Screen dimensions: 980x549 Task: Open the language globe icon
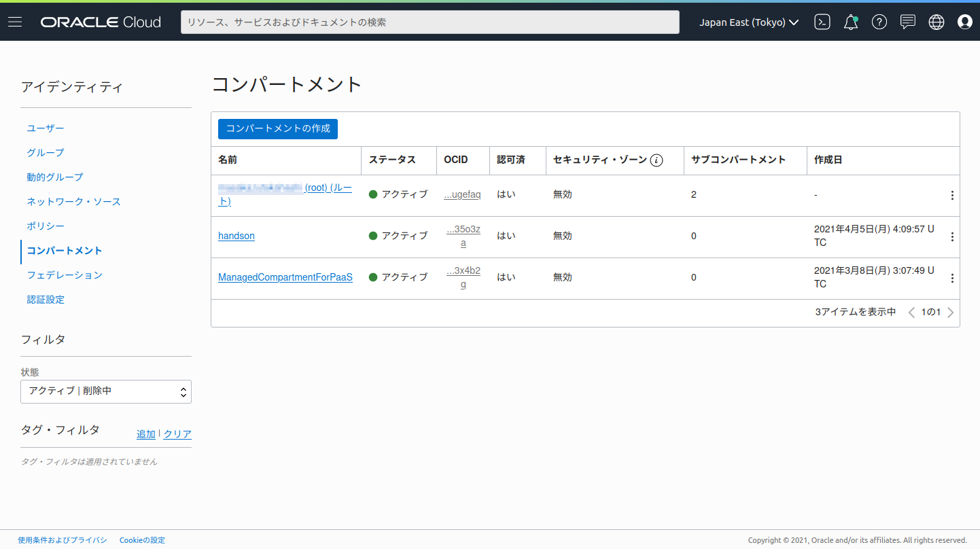[x=937, y=22]
